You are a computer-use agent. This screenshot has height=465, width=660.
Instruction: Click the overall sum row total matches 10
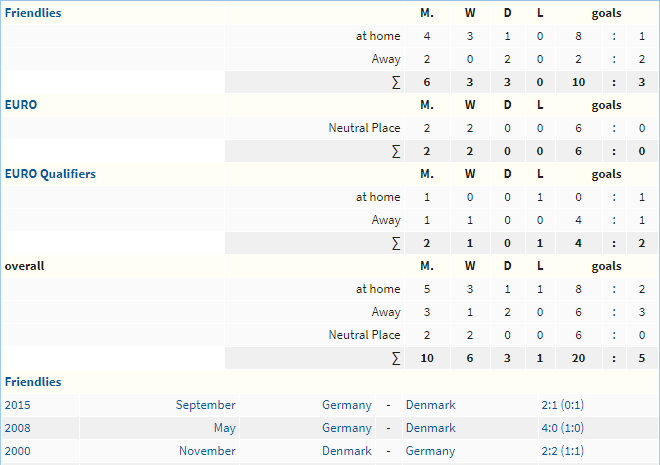[x=427, y=358]
